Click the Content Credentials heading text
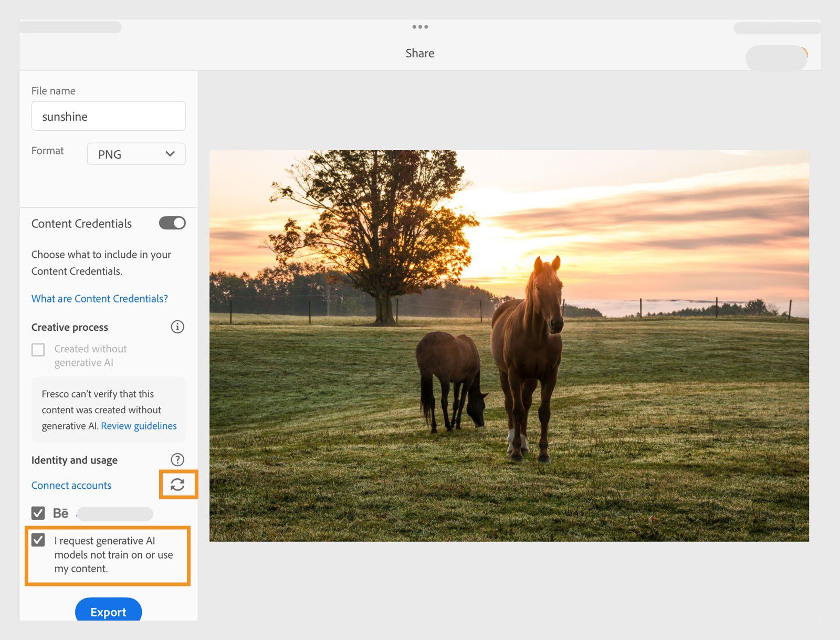This screenshot has height=640, width=840. tap(82, 224)
